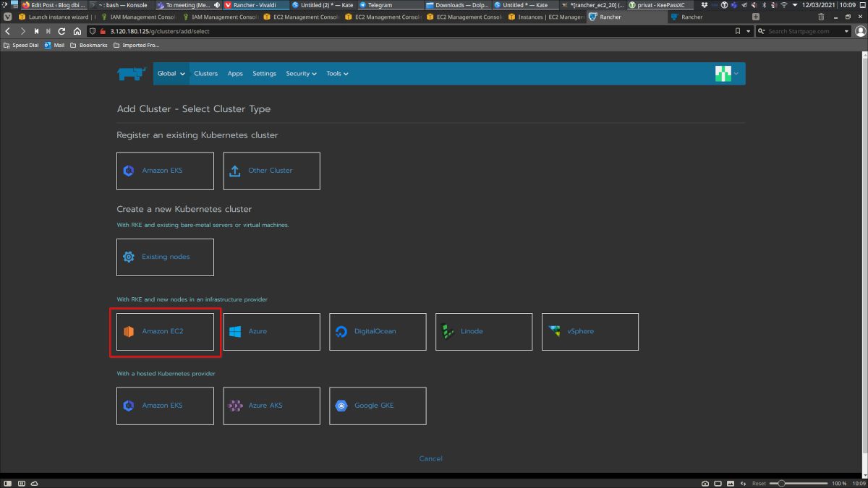Click the Azure AKS logo icon
Viewport: 868px width, 488px height.
coord(235,406)
